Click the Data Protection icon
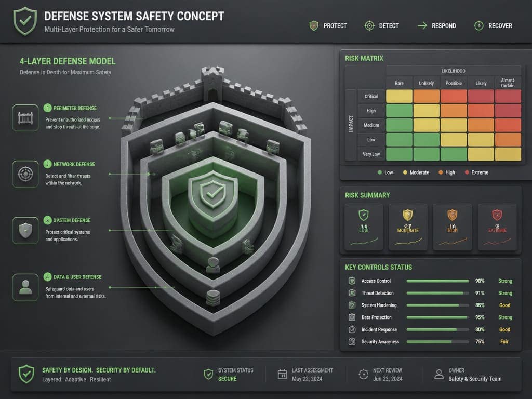Screen dimensions: 532x399 (352, 317)
